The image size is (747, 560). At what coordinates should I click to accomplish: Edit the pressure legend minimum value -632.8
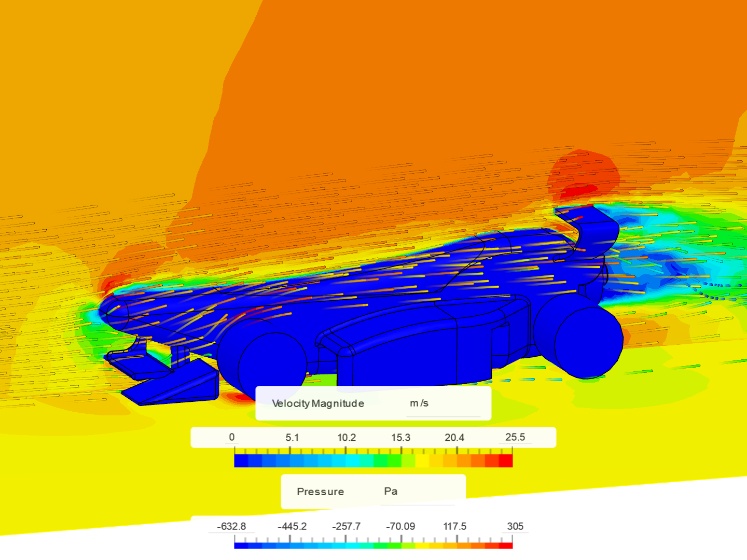(x=231, y=526)
